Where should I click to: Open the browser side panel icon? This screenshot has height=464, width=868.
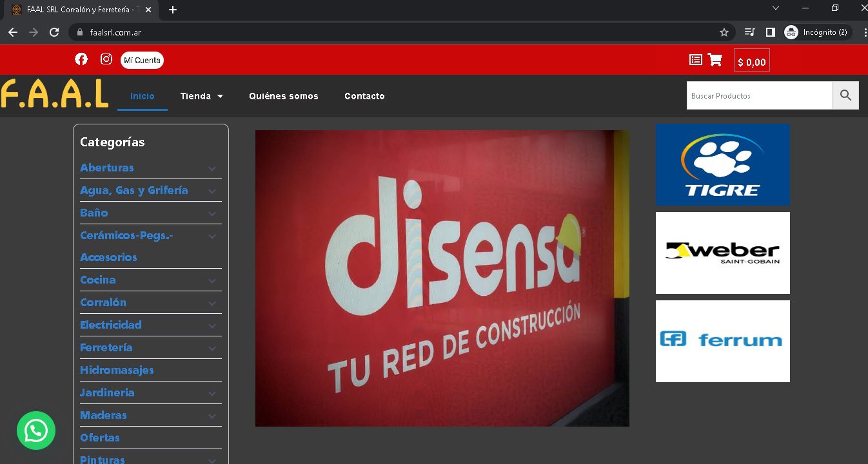click(770, 32)
